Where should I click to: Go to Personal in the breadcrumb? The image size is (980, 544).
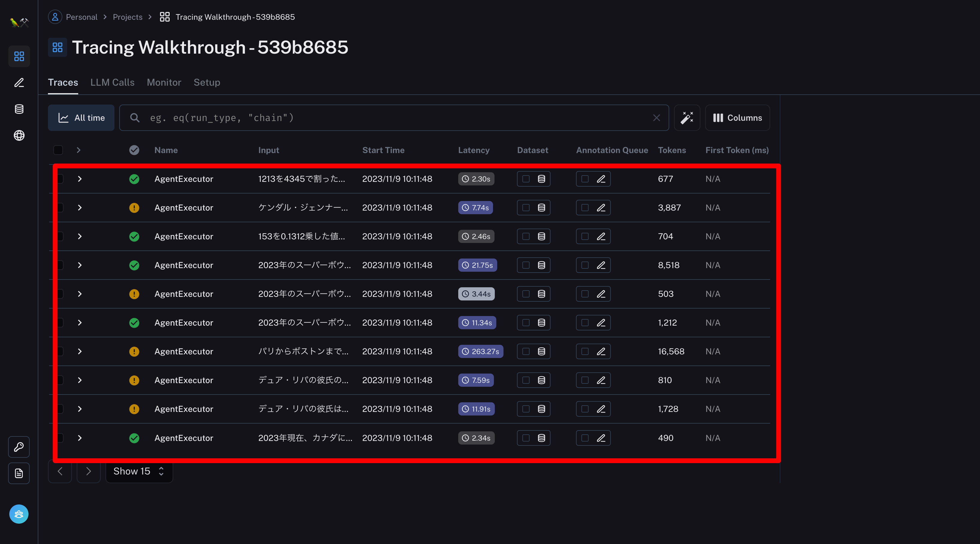82,17
